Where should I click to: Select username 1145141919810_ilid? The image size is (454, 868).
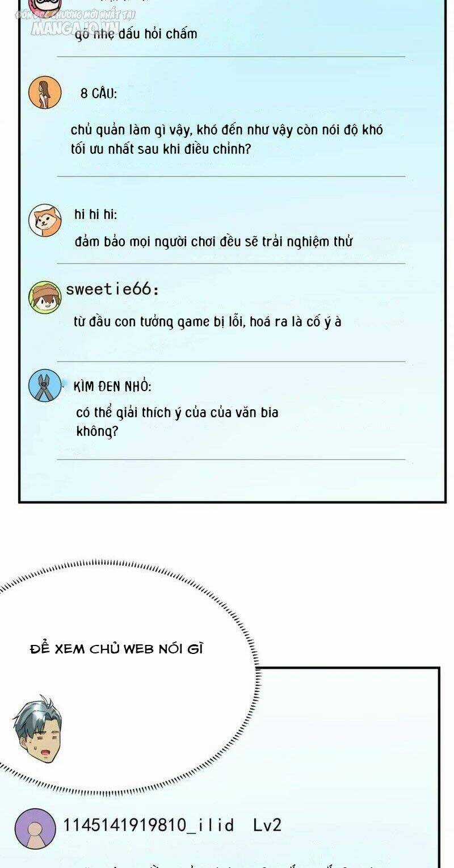pos(149,825)
